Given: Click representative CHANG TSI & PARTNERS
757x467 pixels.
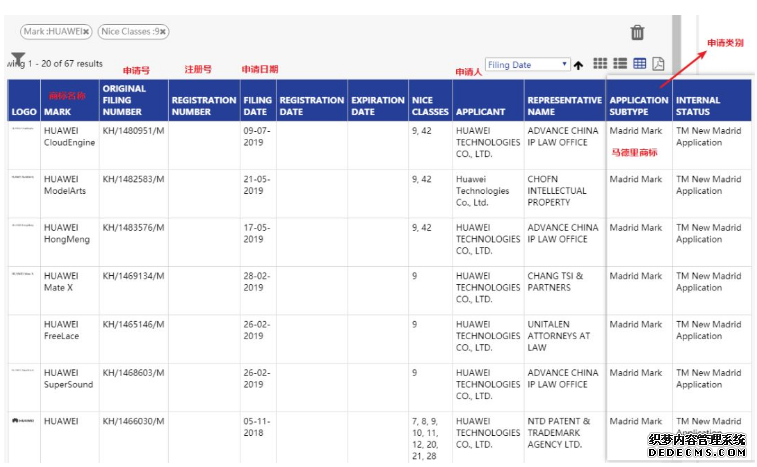Looking at the screenshot, I should (x=555, y=282).
